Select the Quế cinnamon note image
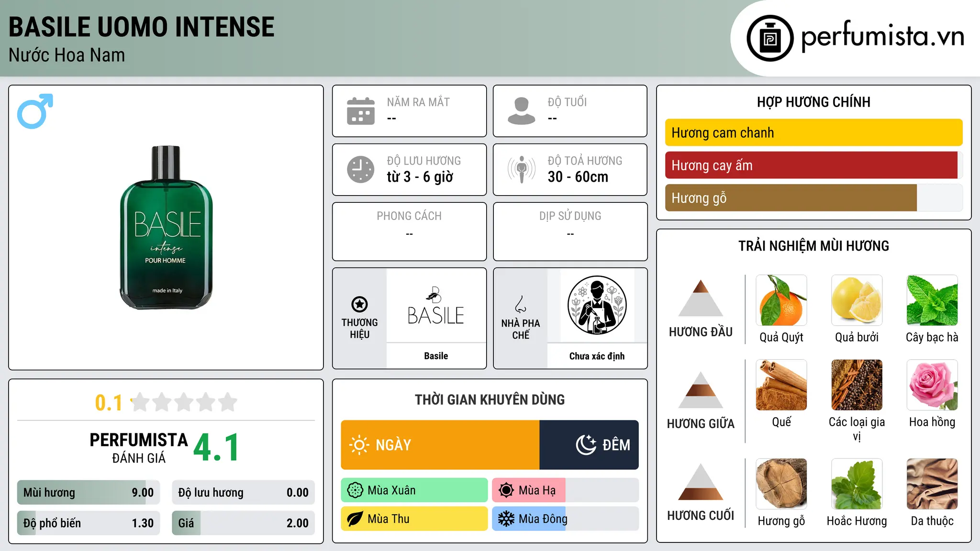The height and width of the screenshot is (551, 980). coord(781,385)
